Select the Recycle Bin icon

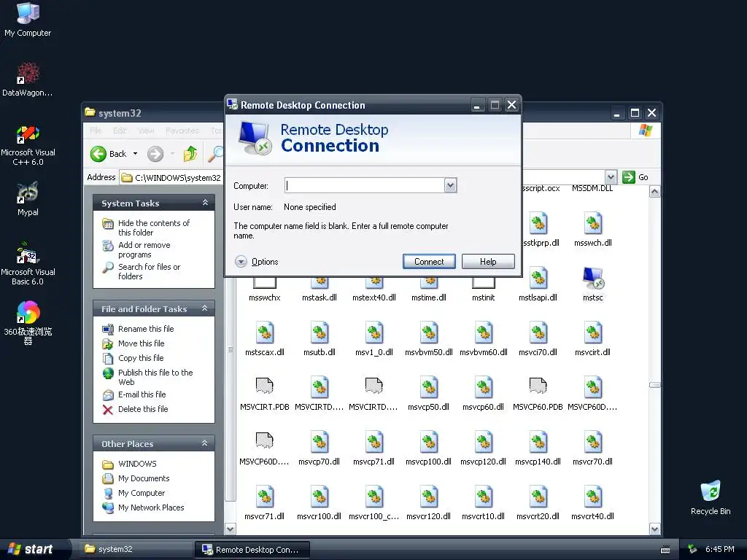pyautogui.click(x=711, y=497)
